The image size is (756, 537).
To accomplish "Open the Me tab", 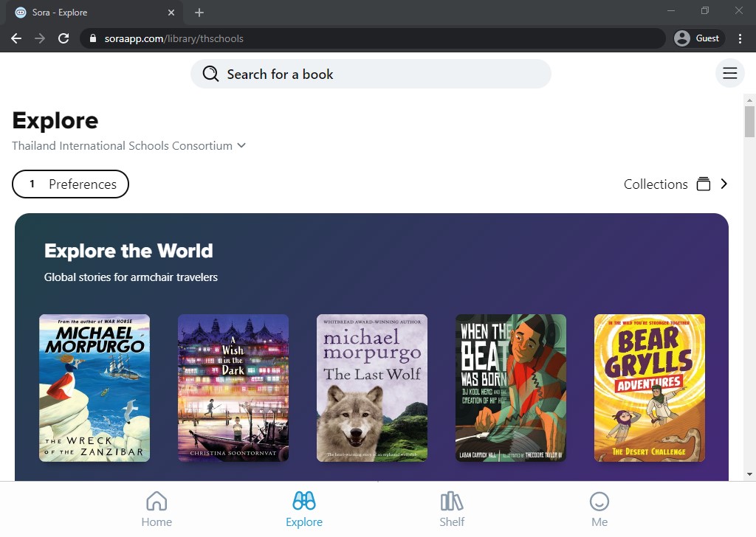I will [599, 509].
